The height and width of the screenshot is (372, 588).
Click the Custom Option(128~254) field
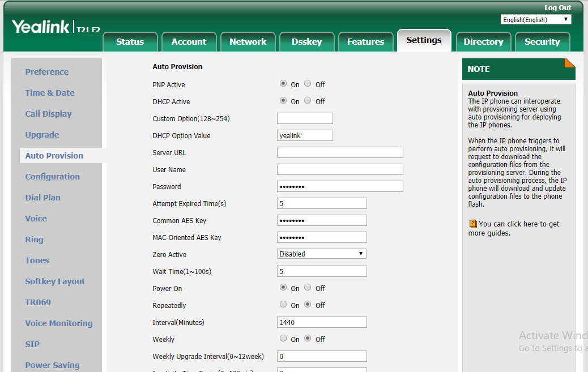(x=305, y=118)
